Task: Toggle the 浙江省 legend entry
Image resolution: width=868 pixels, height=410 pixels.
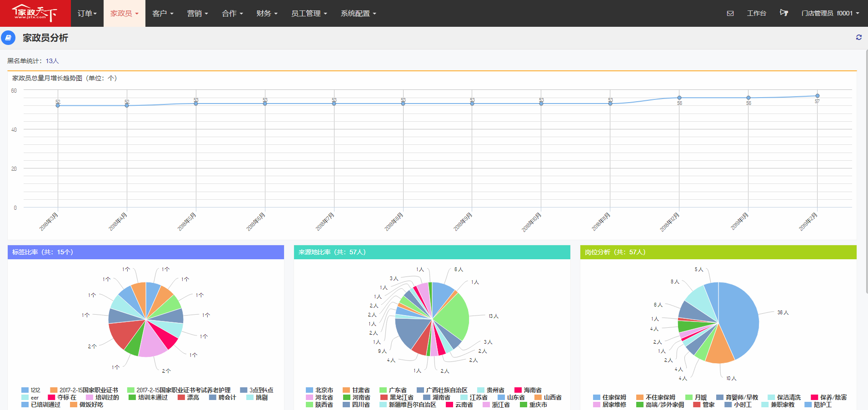Action: pyautogui.click(x=496, y=405)
